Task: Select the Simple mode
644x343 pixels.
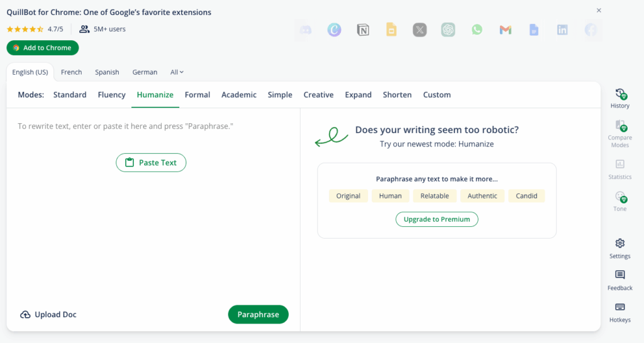Action: point(280,95)
